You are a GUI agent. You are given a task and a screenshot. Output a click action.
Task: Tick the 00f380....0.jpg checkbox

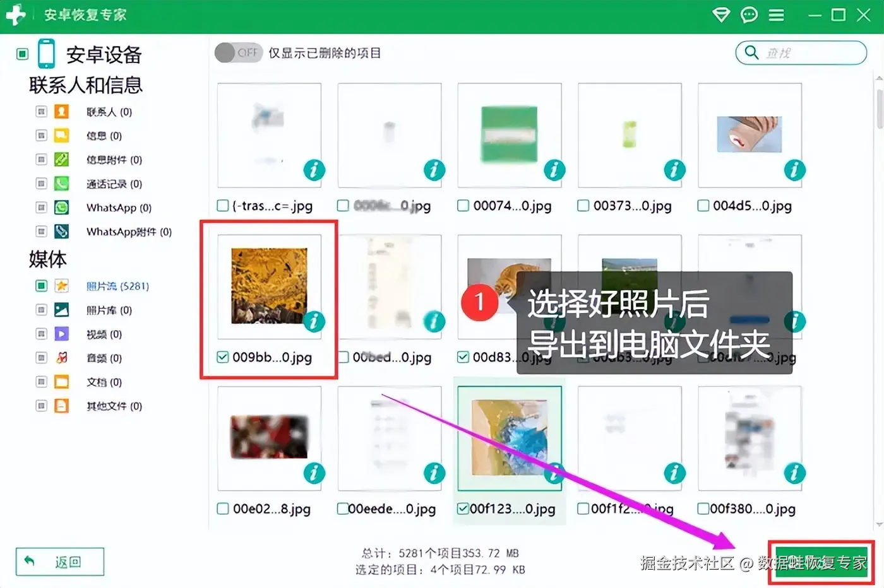point(703,509)
